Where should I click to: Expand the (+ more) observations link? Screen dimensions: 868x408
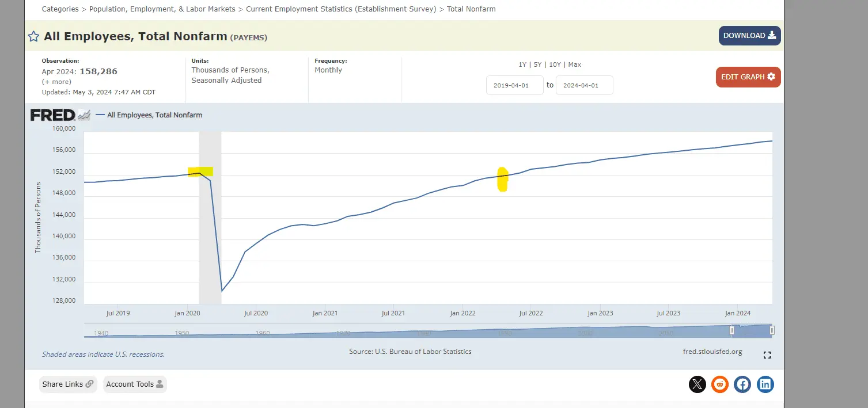tap(56, 82)
